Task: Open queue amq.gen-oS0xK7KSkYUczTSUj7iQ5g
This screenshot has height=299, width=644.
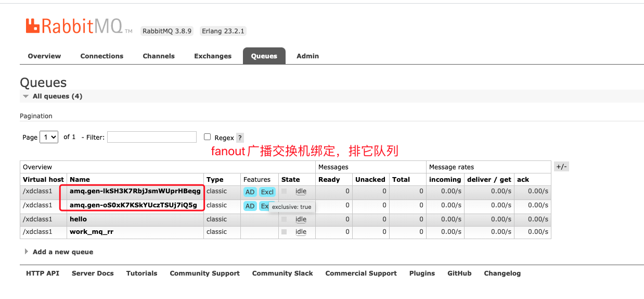Action: click(x=133, y=205)
